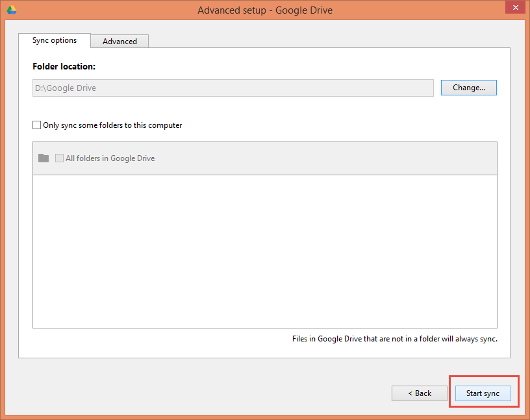Click the D:\Google Drive folder location field
The height and width of the screenshot is (420, 530).
click(233, 88)
